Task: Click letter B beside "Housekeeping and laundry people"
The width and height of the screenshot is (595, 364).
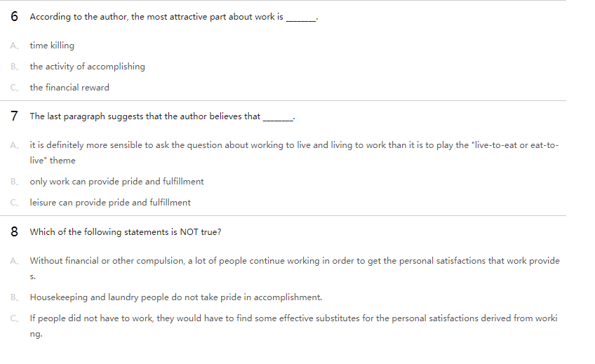Action: (x=14, y=297)
